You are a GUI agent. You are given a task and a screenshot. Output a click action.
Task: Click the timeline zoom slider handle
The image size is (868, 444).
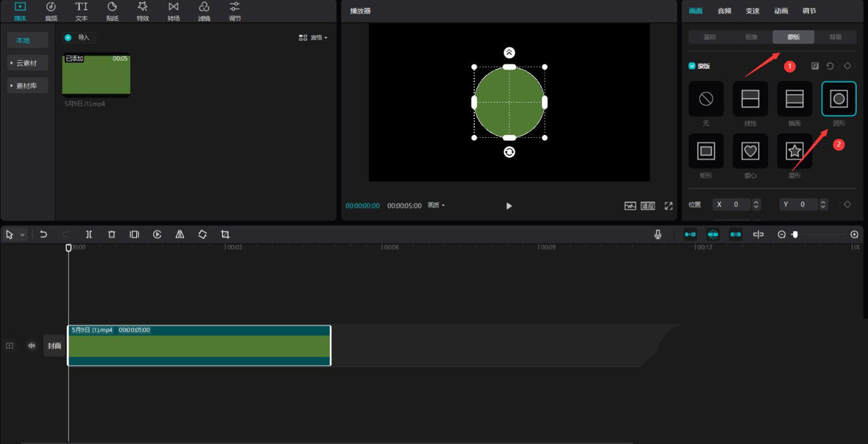[795, 234]
